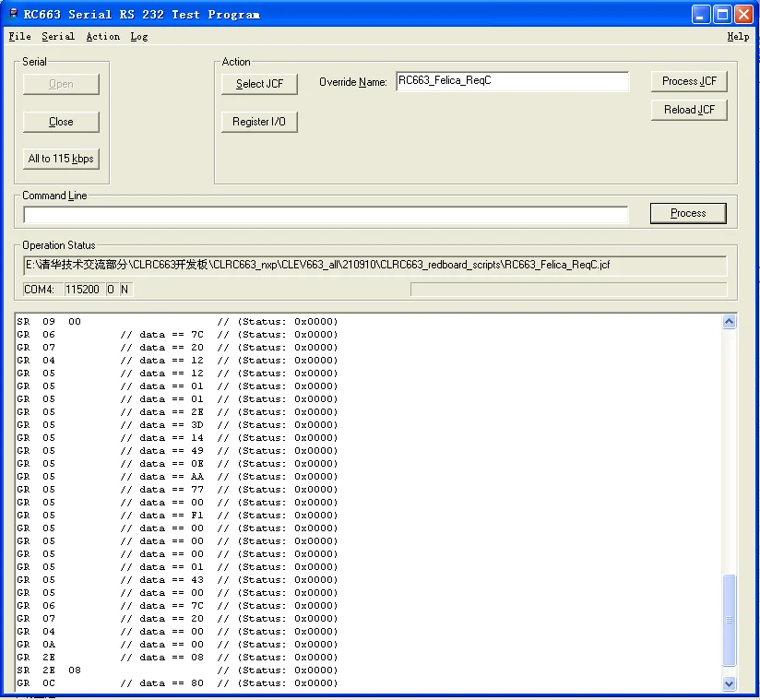Click the log line with data == F1
This screenshot has width=760, height=700.
177,516
